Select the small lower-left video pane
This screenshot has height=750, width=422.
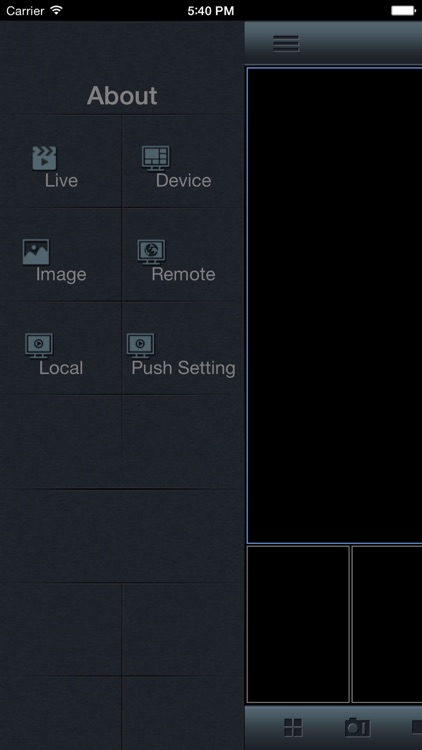[298, 624]
